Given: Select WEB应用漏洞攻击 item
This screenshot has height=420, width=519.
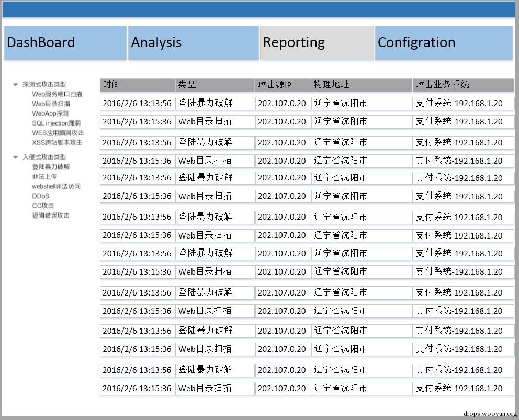Looking at the screenshot, I should 58,133.
